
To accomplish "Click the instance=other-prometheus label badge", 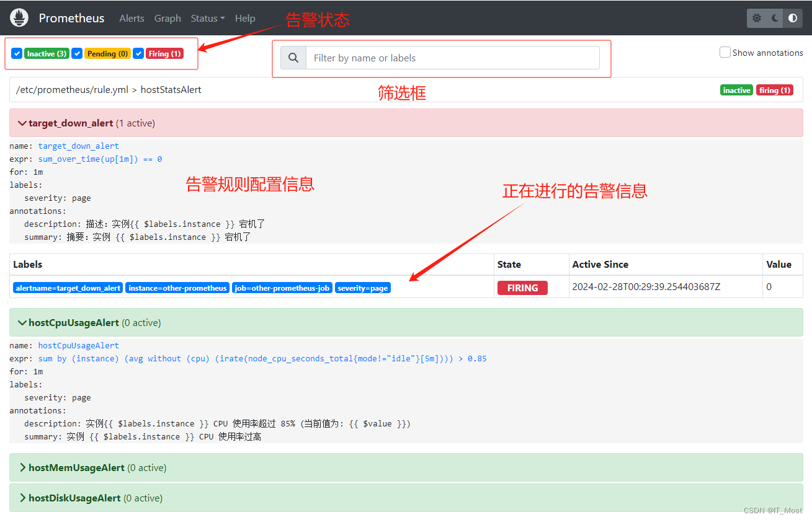I will [x=177, y=288].
